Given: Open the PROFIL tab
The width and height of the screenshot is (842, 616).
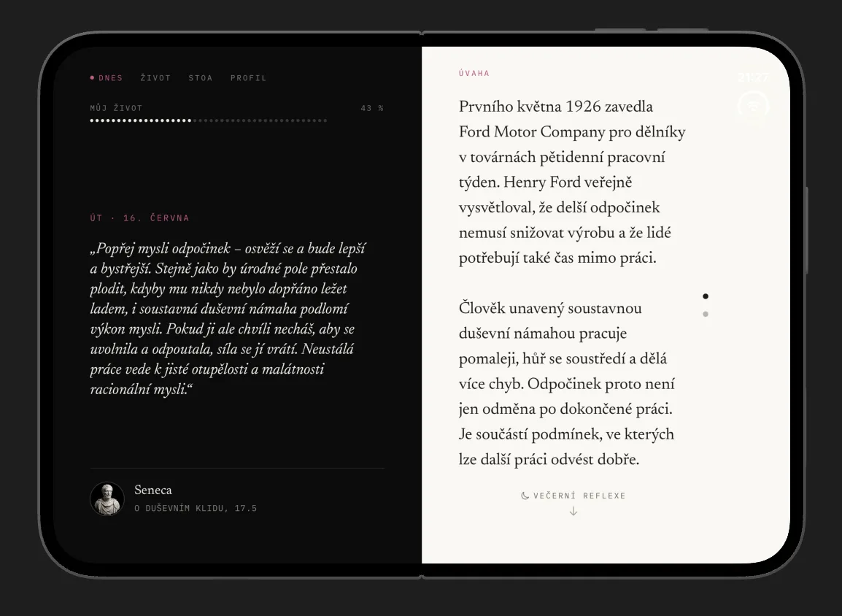Looking at the screenshot, I should click(x=249, y=78).
